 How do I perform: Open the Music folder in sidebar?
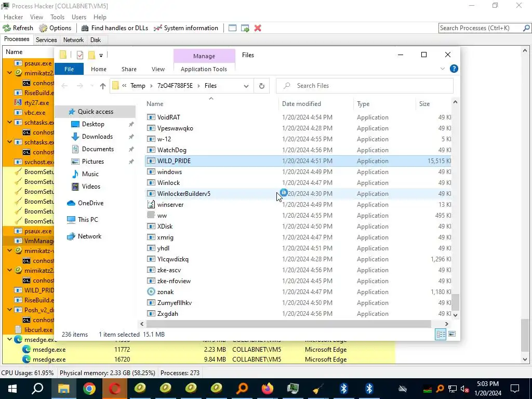90,174
